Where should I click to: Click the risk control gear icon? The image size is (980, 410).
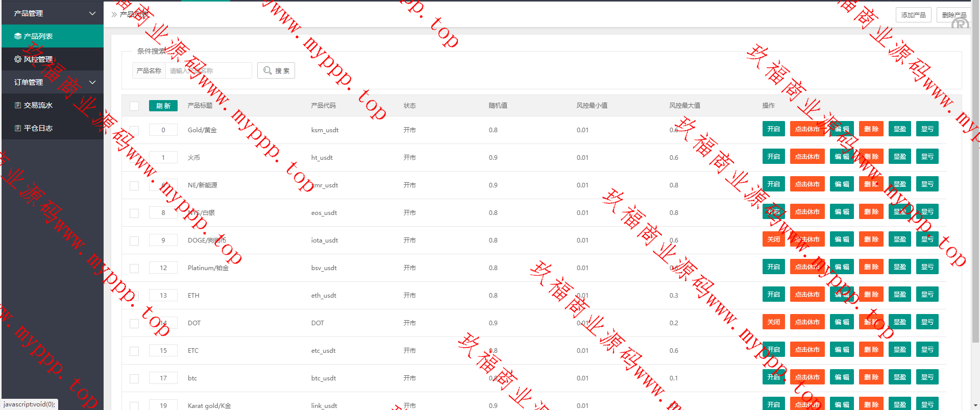point(18,59)
